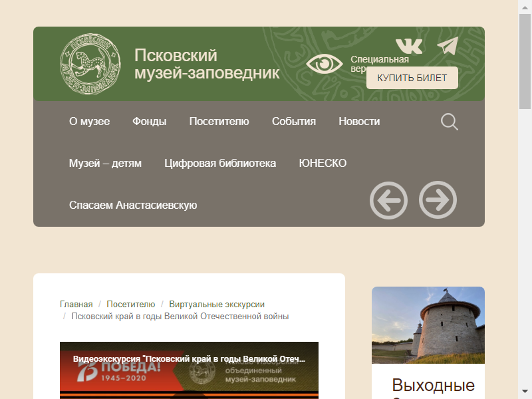Go to Посетителю breadcrumb link
This screenshot has width=532, height=399.
pyautogui.click(x=130, y=305)
